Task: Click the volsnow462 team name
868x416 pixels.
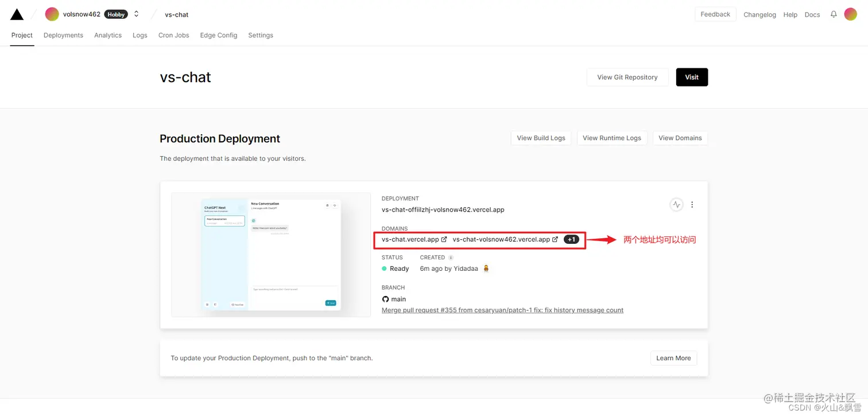Action: 82,14
